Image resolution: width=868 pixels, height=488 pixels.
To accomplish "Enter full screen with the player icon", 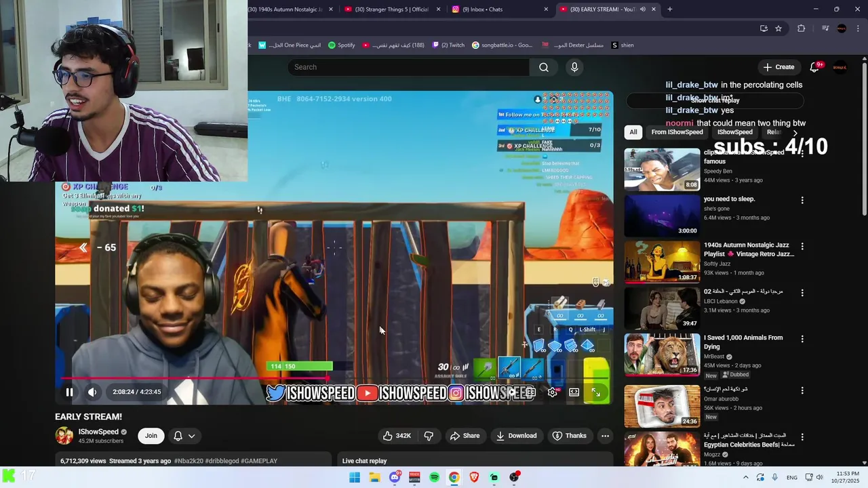I will (x=595, y=392).
